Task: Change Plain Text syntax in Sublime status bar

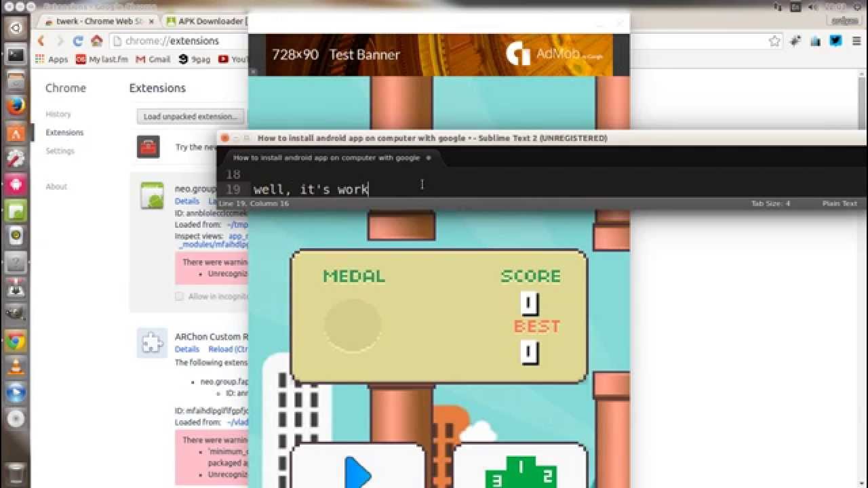Action: (840, 203)
